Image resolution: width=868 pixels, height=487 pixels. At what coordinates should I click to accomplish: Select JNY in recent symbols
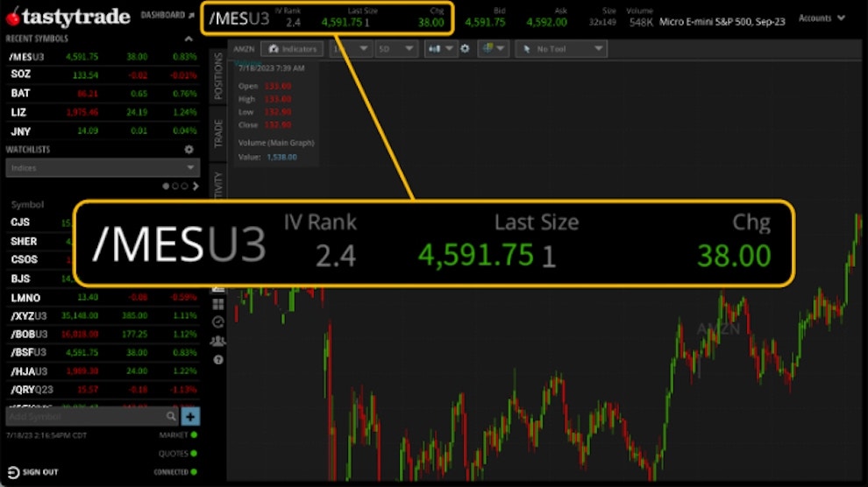click(x=103, y=131)
